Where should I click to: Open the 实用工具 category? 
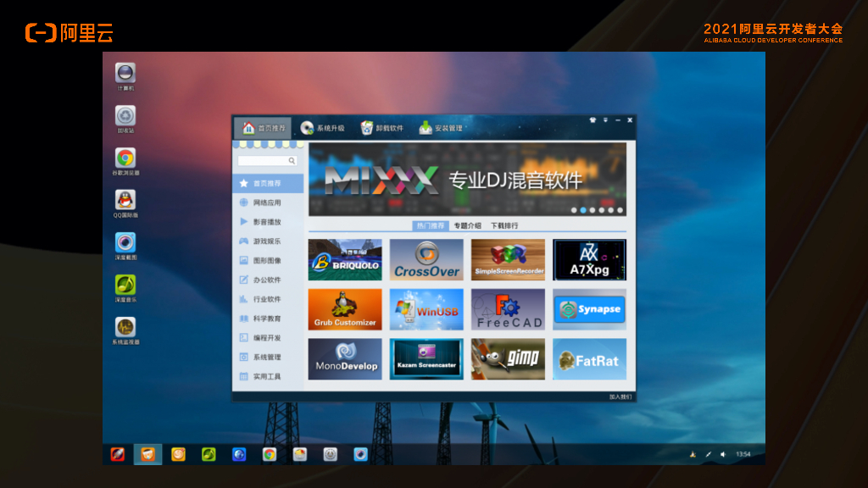pos(268,377)
